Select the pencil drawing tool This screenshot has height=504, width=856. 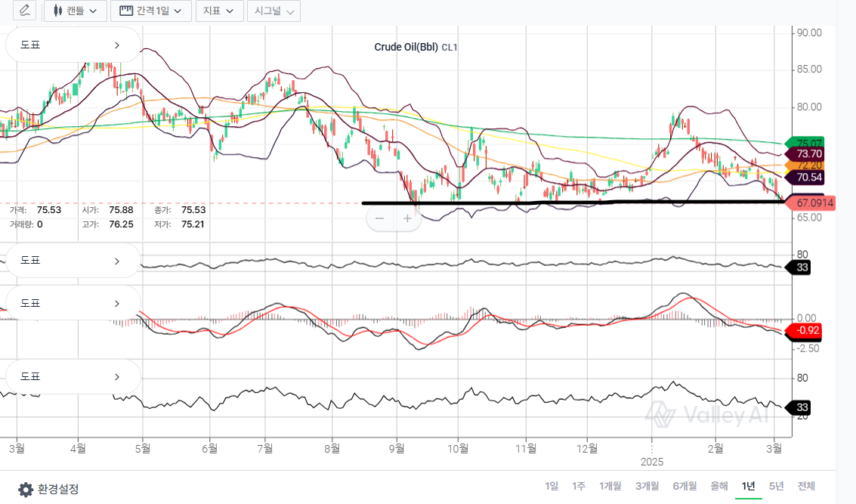pyautogui.click(x=25, y=11)
